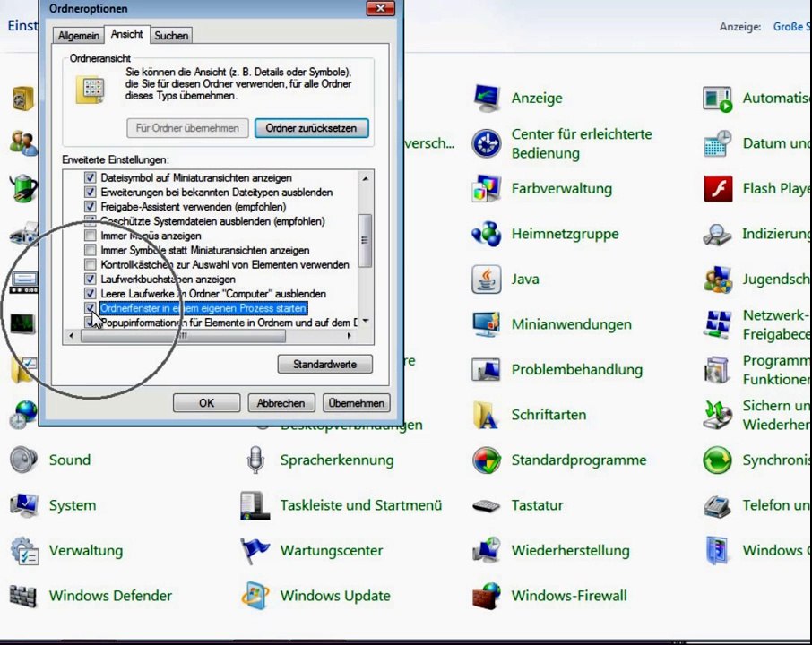Open Center für erleichterte Bedienung icon

(x=487, y=143)
